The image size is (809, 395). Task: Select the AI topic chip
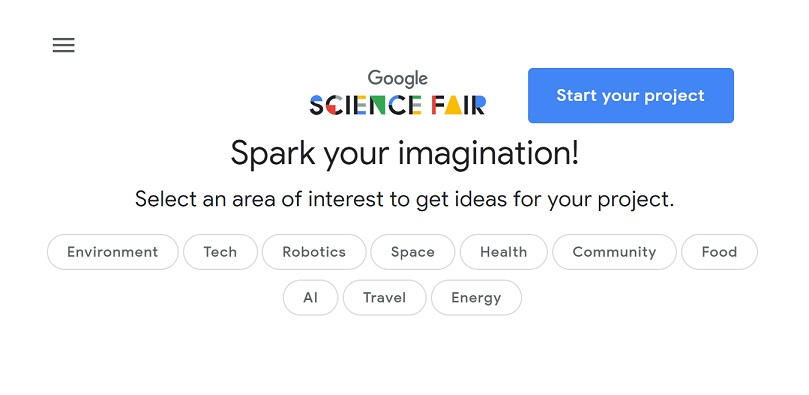coord(310,298)
